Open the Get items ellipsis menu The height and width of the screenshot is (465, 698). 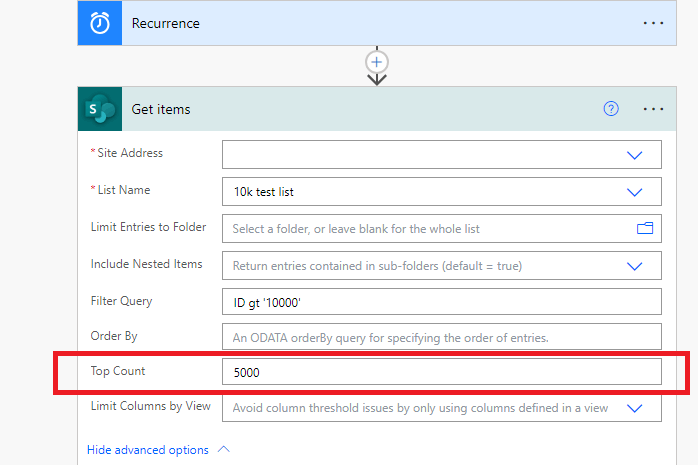click(653, 109)
